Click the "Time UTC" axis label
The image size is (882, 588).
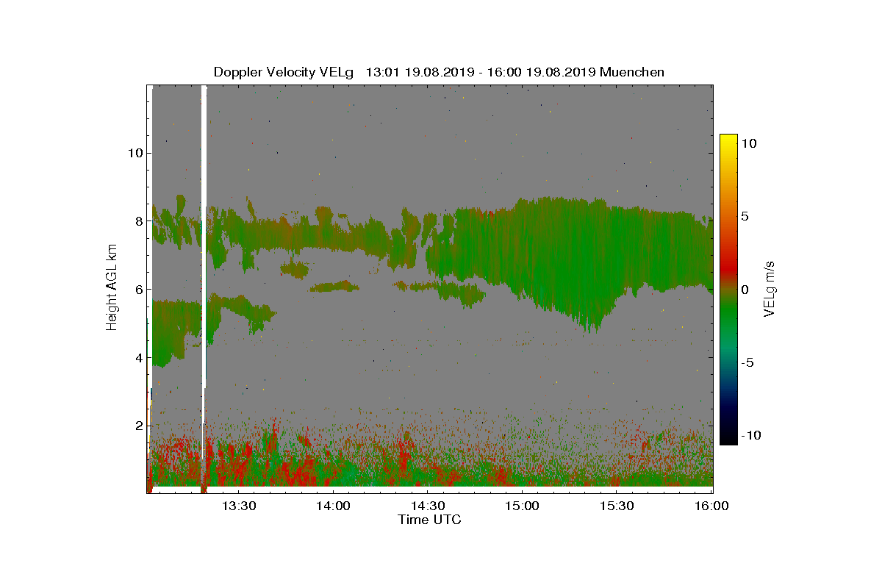(x=429, y=520)
